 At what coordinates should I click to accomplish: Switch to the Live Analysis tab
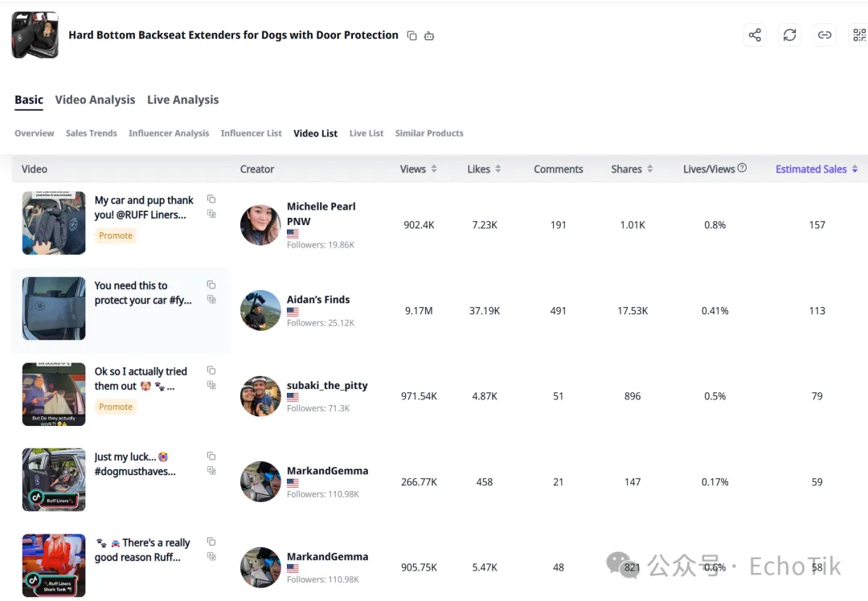point(182,100)
